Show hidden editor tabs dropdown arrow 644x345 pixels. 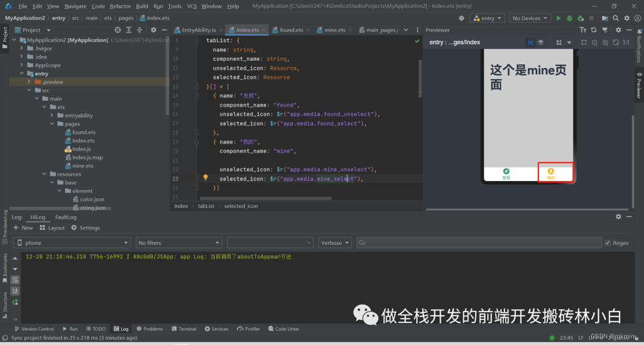[x=406, y=30]
